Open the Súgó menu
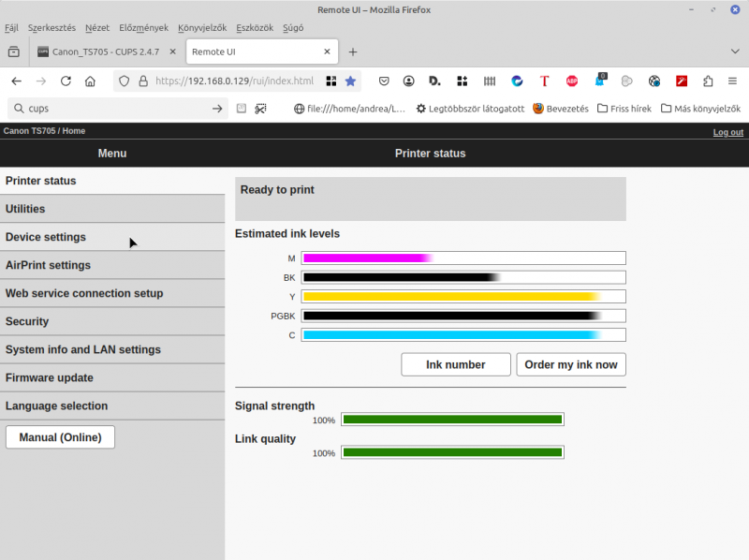The width and height of the screenshot is (749, 560). (293, 28)
